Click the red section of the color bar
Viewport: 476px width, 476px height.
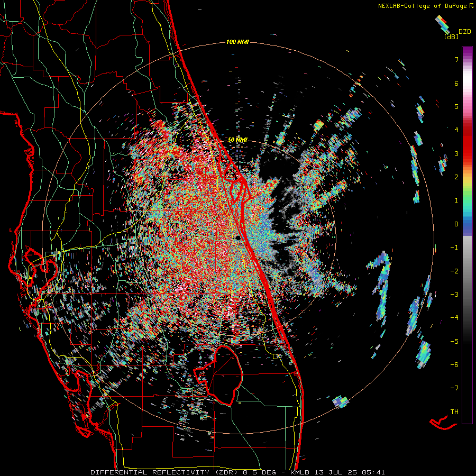coord(467,143)
